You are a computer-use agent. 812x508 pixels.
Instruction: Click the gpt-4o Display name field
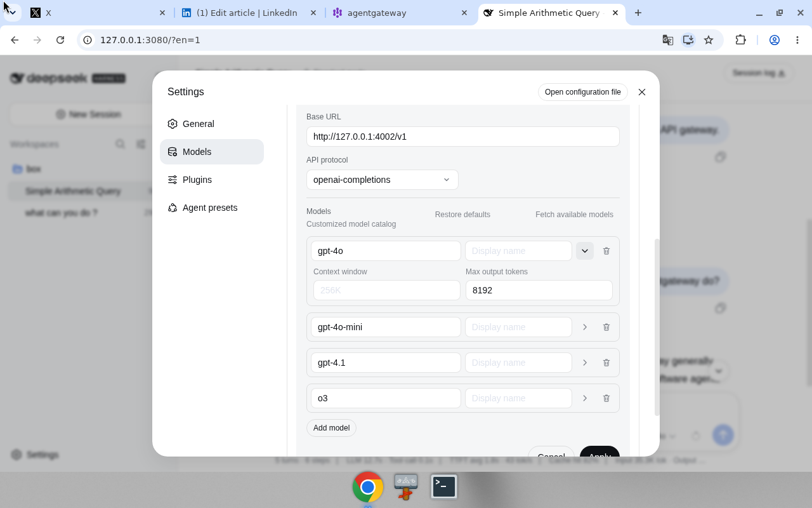click(x=518, y=251)
